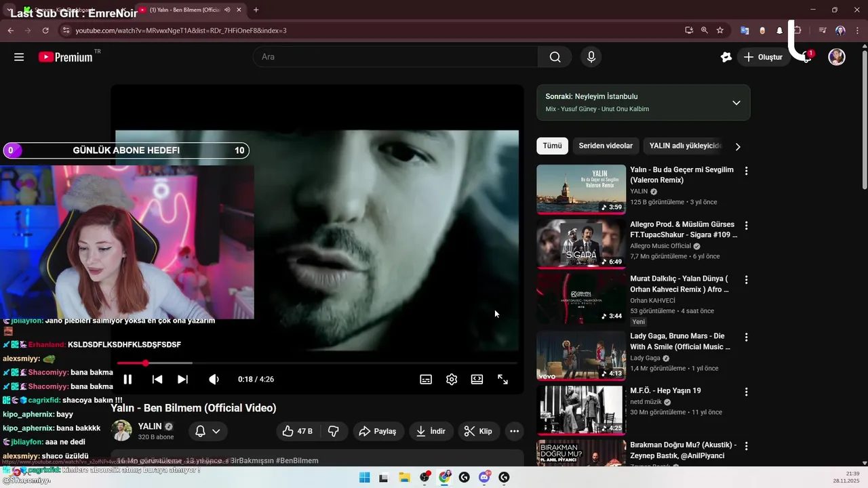The height and width of the screenshot is (488, 868).
Task: Open more actions three-dot menu under video
Action: click(514, 431)
